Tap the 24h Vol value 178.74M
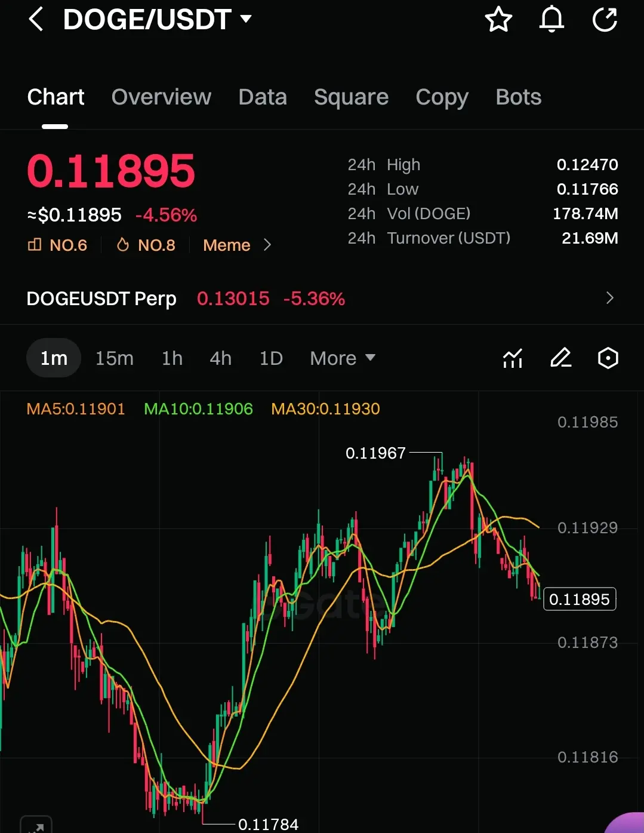644x833 pixels. click(586, 214)
